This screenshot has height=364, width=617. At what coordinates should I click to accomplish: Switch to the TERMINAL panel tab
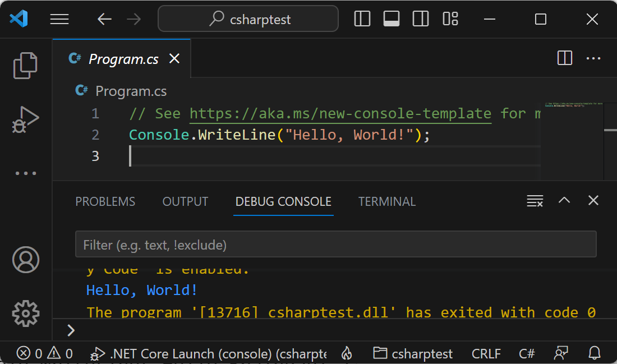[x=387, y=202]
